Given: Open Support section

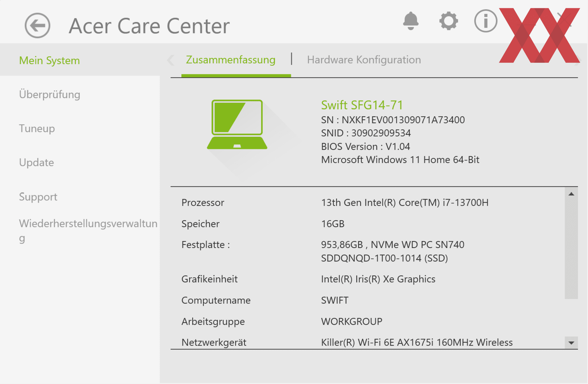Looking at the screenshot, I should pos(38,197).
